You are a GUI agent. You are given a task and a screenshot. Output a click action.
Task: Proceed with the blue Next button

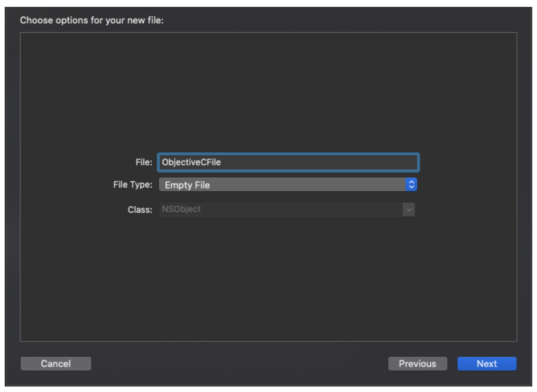tap(487, 363)
